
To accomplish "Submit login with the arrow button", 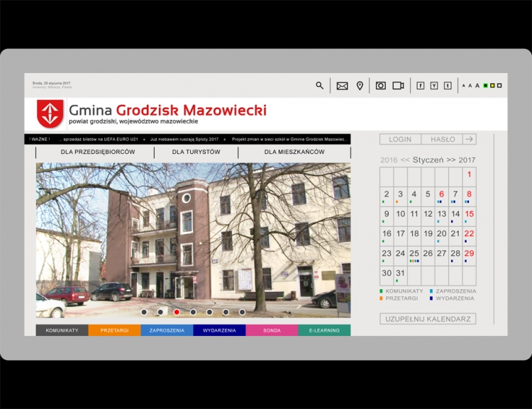I will pos(469,139).
